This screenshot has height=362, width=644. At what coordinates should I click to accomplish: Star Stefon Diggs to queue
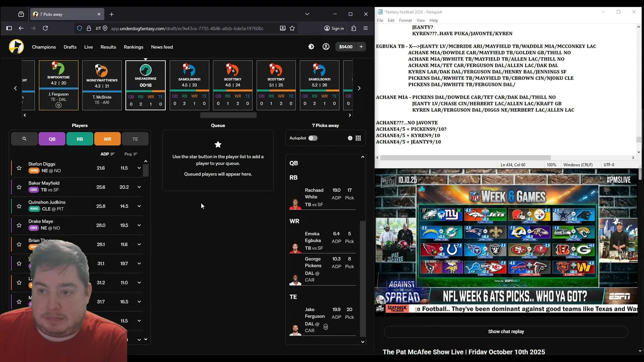[x=19, y=168]
